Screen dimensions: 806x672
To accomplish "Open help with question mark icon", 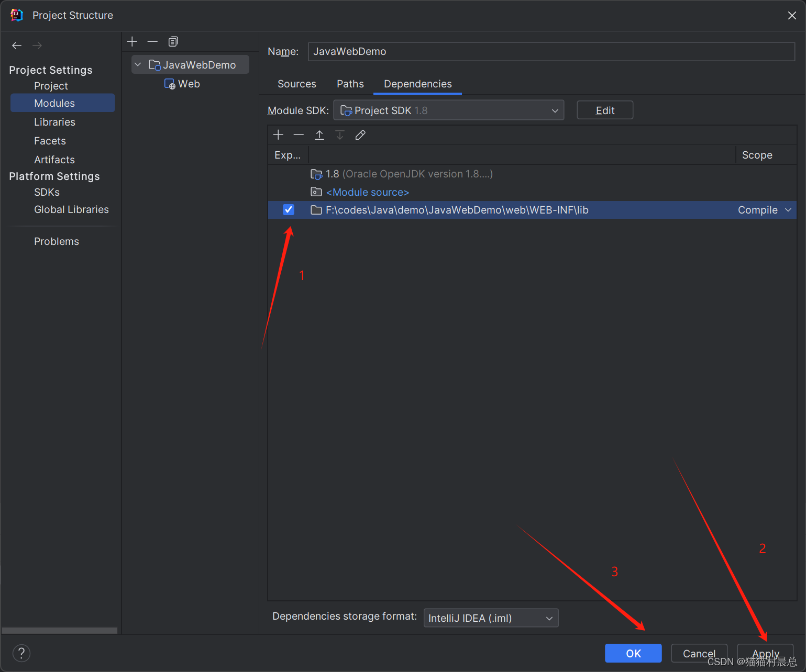I will click(x=21, y=653).
